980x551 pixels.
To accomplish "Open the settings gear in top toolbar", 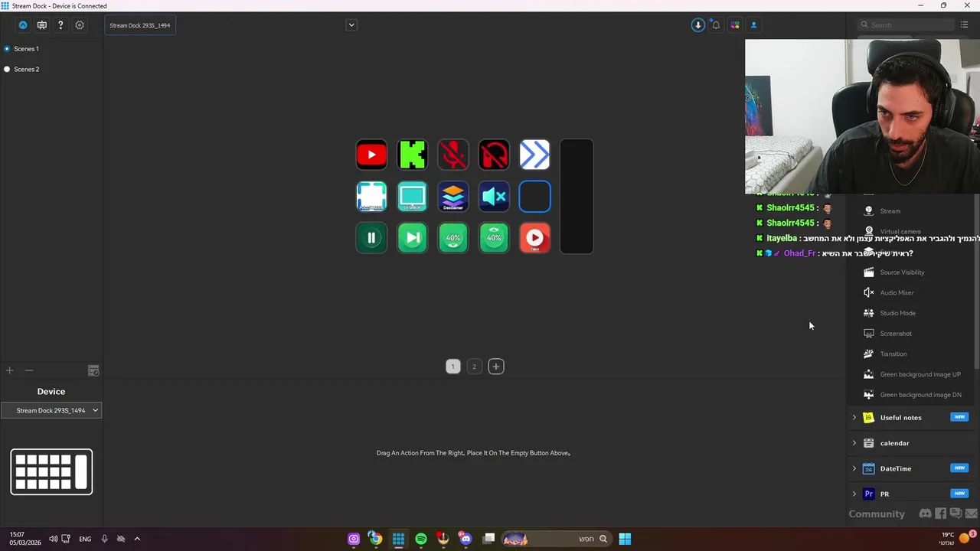I will (80, 25).
